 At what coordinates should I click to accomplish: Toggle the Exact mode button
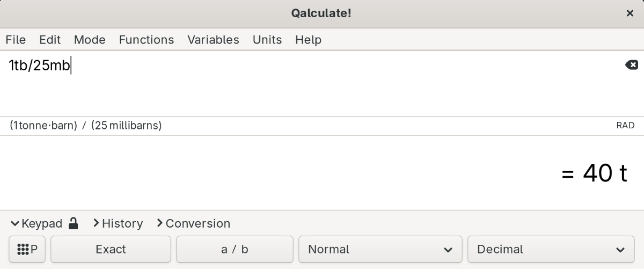[111, 249]
